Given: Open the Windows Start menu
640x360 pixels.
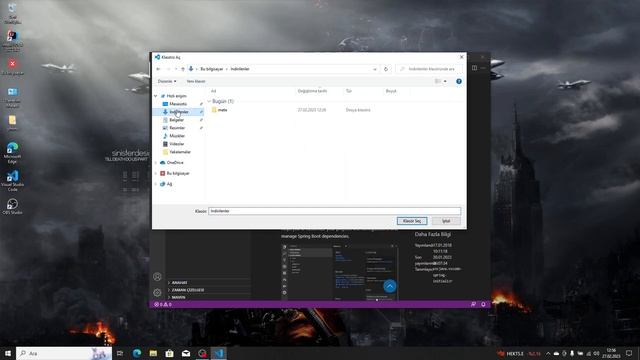Looking at the screenshot, I should 8,353.
